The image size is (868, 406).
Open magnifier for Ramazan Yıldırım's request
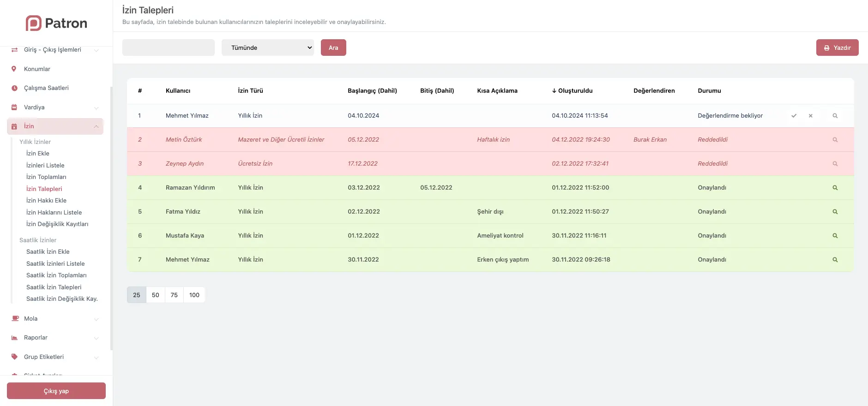(x=835, y=188)
